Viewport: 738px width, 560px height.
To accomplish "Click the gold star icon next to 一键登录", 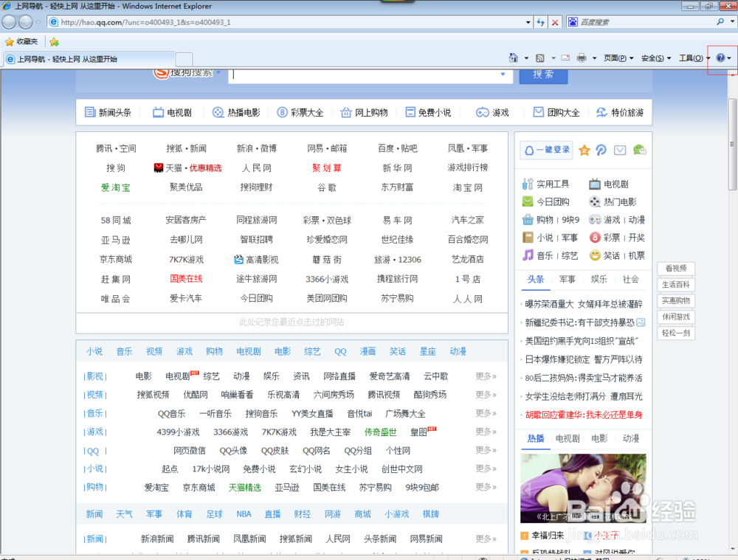I will [584, 150].
